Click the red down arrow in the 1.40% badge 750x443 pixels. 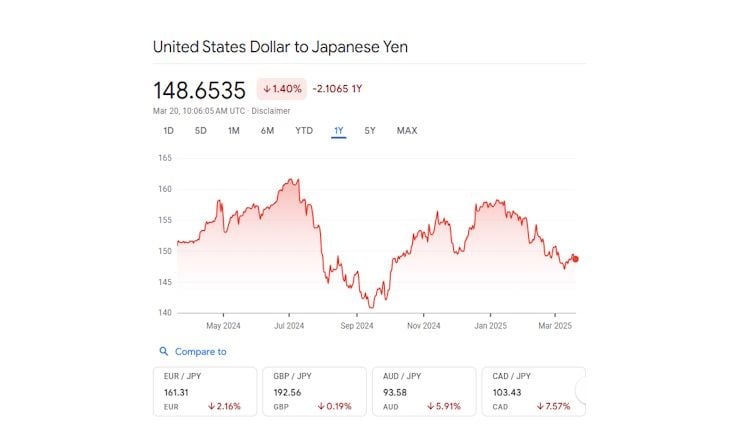(268, 89)
